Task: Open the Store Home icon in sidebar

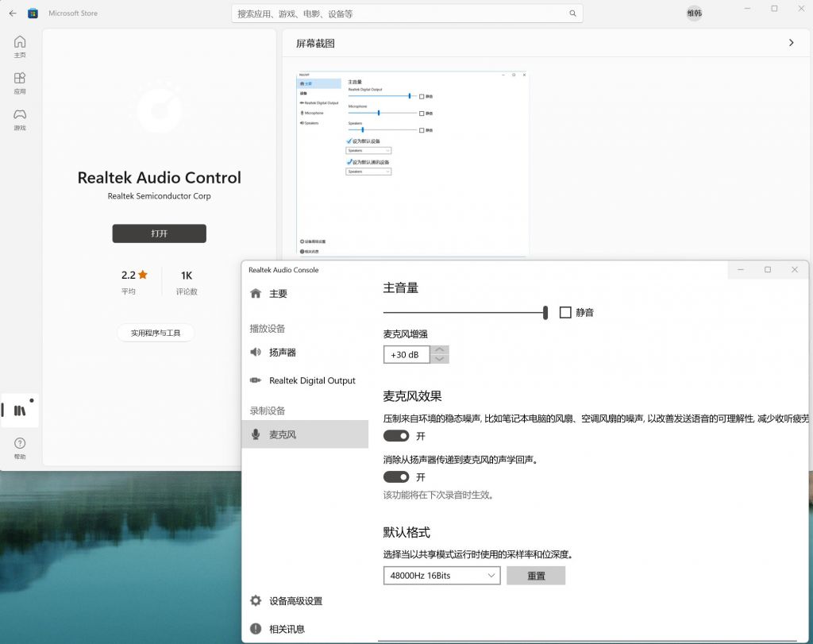Action: (x=20, y=43)
